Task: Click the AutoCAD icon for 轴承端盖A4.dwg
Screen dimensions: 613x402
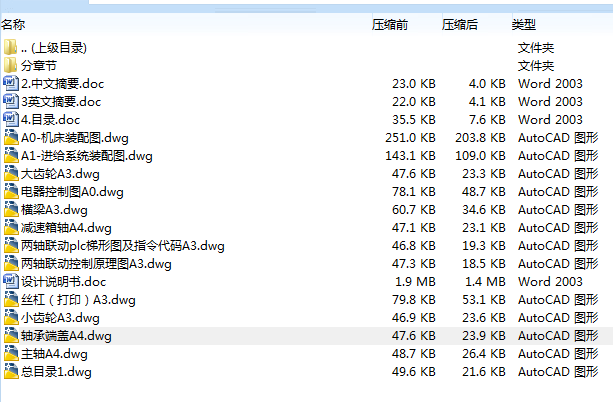Action: coord(11,335)
